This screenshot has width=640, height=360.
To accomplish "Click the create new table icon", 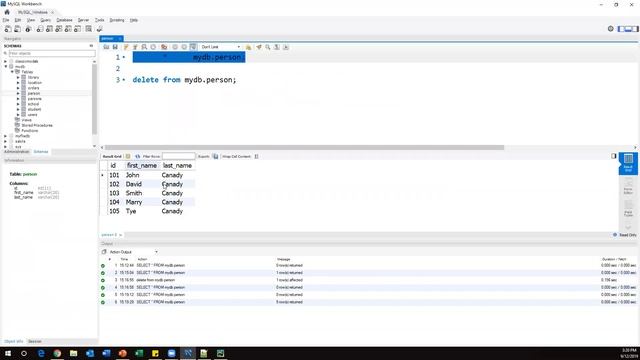I will [49, 29].
